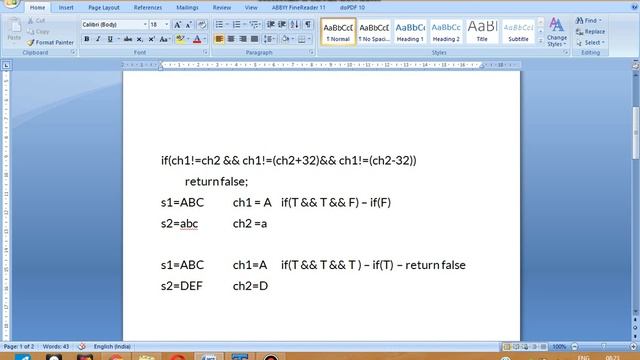The image size is (640, 360).
Task: Switch to the Insert tab
Action: (x=66, y=7)
